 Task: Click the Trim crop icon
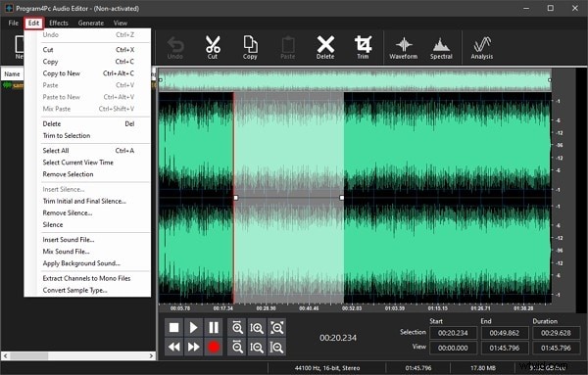click(363, 47)
